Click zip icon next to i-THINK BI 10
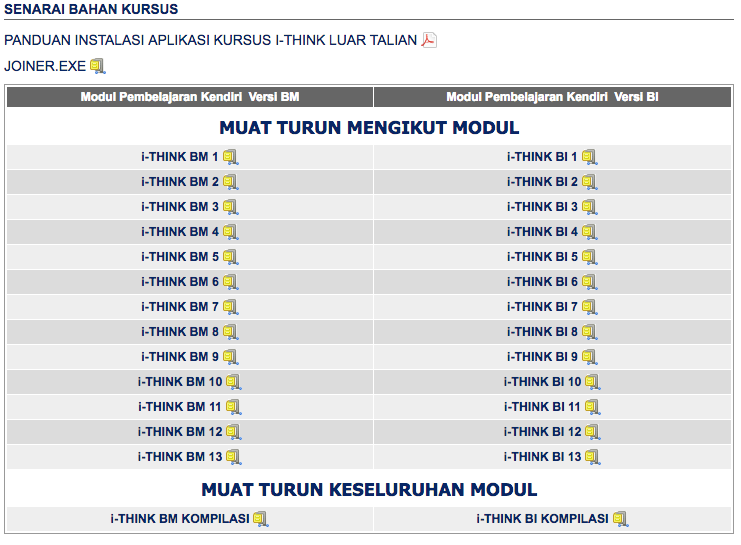 coord(593,382)
